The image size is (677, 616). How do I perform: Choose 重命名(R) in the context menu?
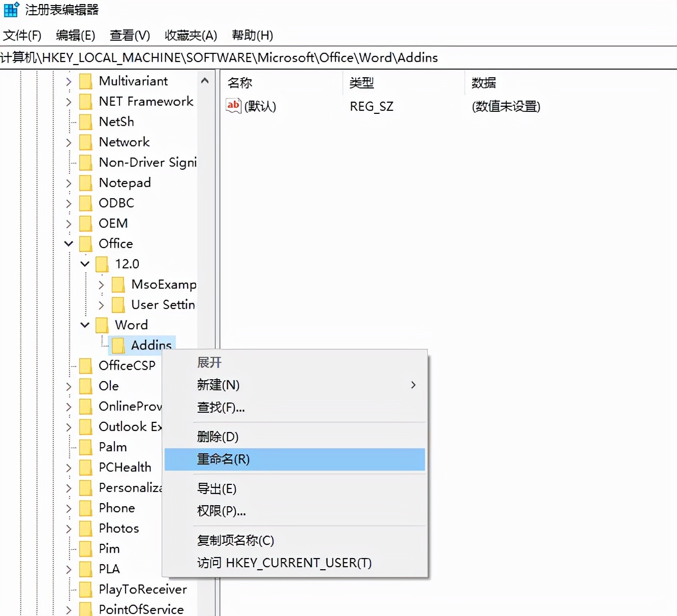coord(295,459)
